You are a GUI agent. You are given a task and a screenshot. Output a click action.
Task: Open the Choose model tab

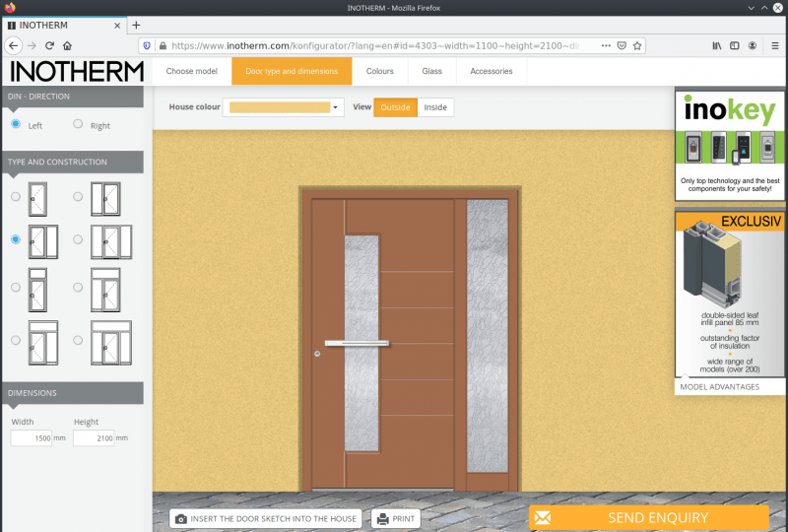(x=191, y=71)
